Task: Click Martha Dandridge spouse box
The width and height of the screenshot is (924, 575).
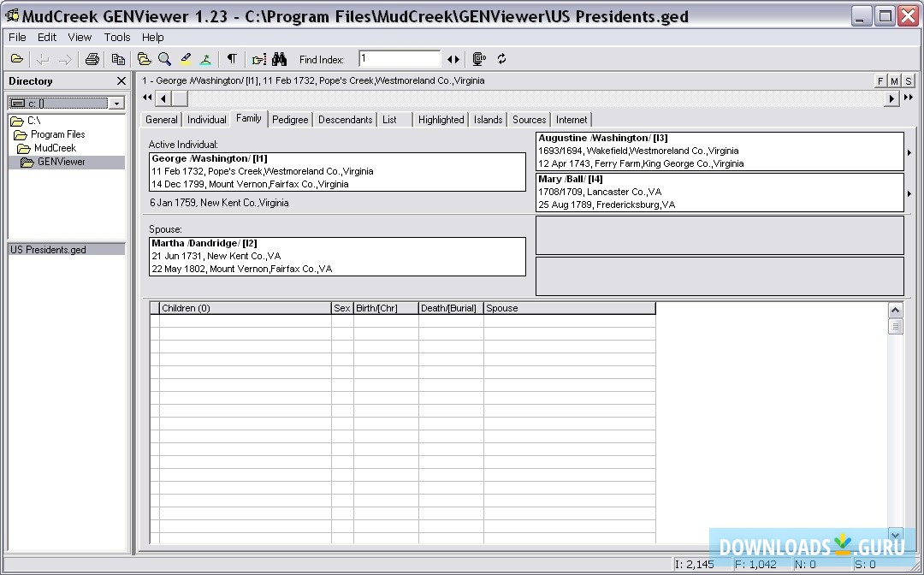Action: tap(337, 257)
